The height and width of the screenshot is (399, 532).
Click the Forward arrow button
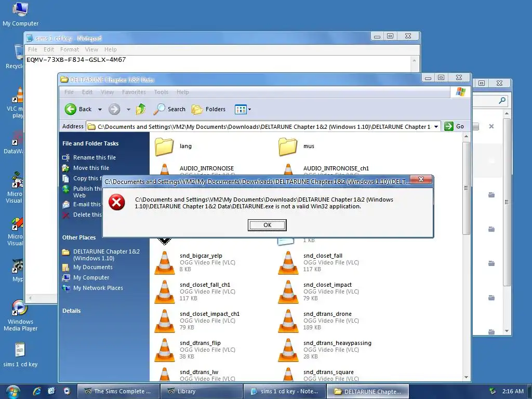[114, 109]
